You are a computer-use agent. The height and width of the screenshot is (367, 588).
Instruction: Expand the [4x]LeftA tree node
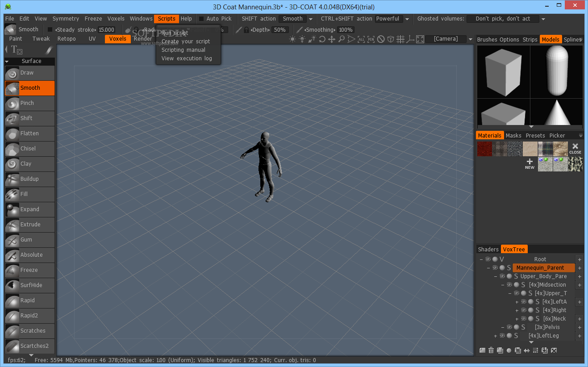(x=517, y=302)
